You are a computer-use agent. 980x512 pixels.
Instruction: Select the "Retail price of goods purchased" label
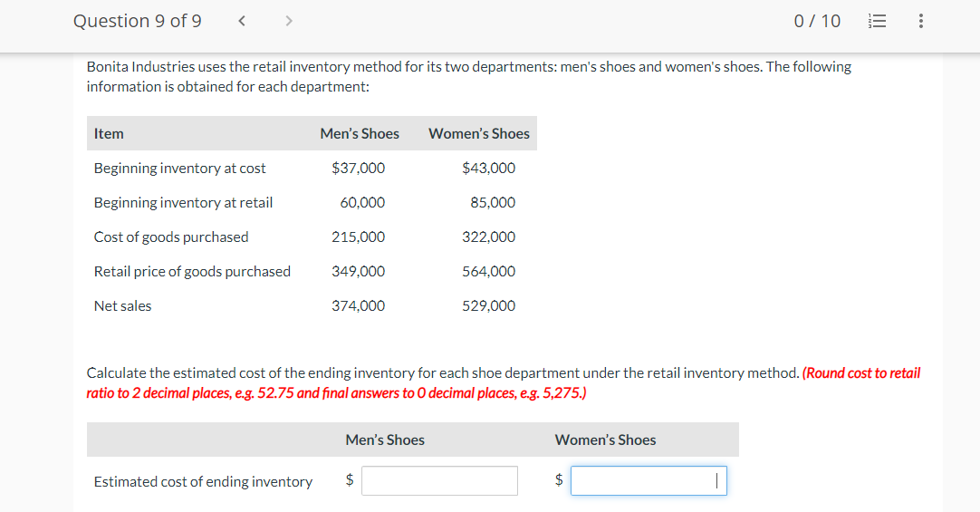click(x=192, y=272)
